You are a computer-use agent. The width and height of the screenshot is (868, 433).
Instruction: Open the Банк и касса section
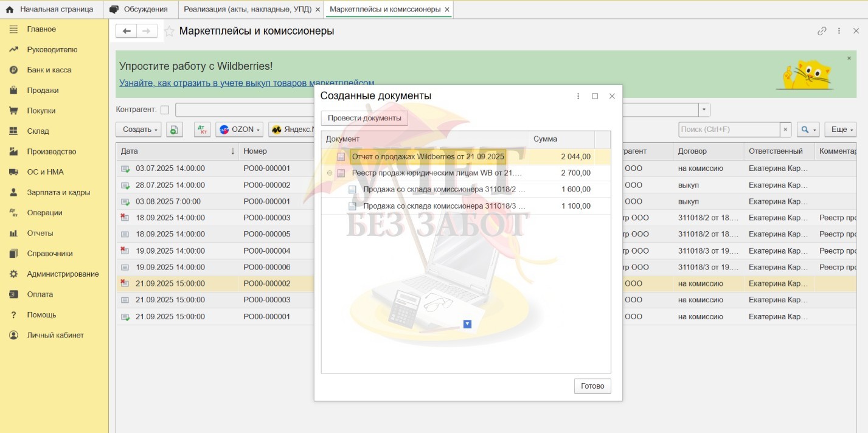(x=49, y=70)
